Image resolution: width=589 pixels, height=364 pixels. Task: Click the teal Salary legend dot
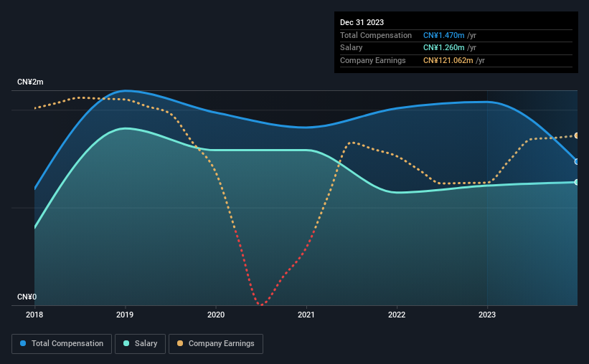[126, 343]
